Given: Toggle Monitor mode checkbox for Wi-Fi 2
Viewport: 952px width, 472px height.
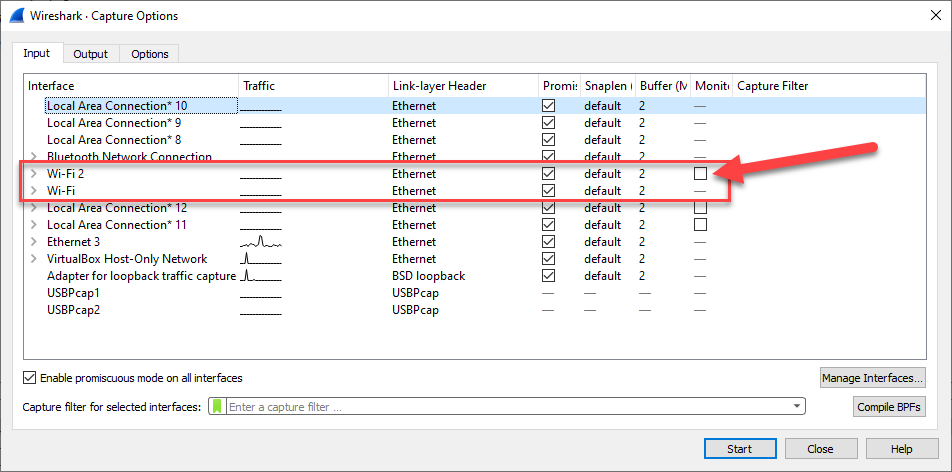Looking at the screenshot, I should tap(700, 174).
